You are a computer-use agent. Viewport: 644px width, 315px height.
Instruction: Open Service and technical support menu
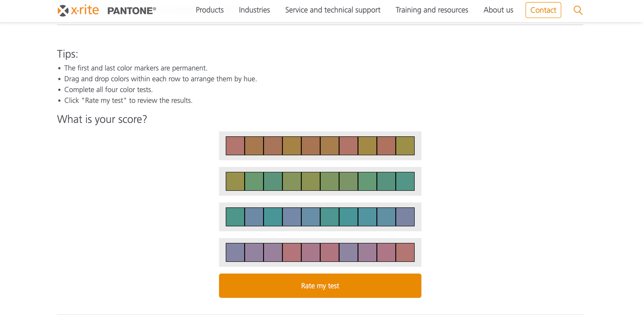pyautogui.click(x=333, y=10)
